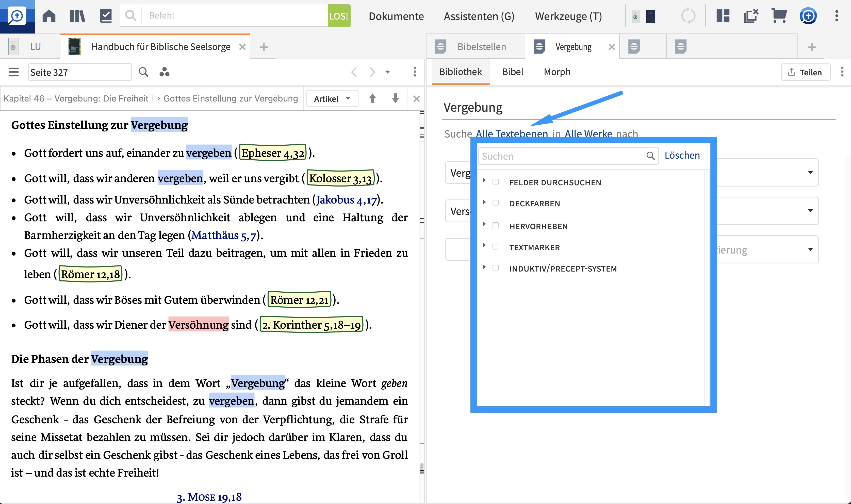Click the Seite 327 page reference field
Screen dimensions: 851x504
[80, 72]
